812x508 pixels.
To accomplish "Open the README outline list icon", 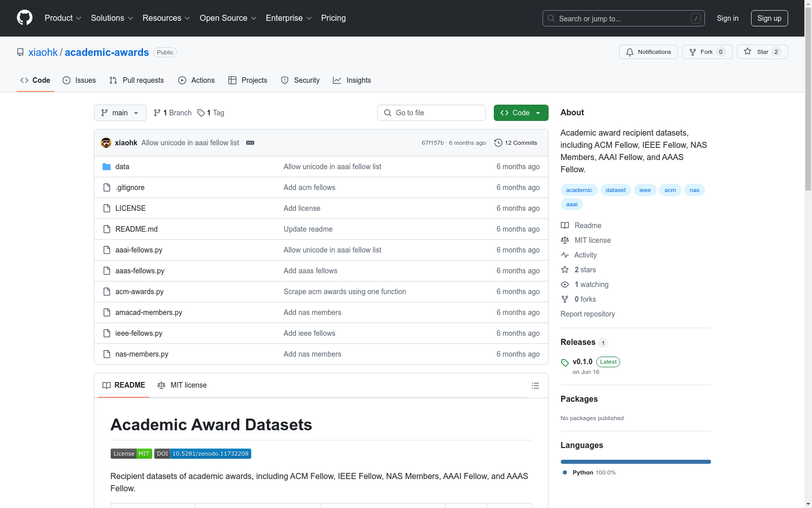I will [535, 386].
